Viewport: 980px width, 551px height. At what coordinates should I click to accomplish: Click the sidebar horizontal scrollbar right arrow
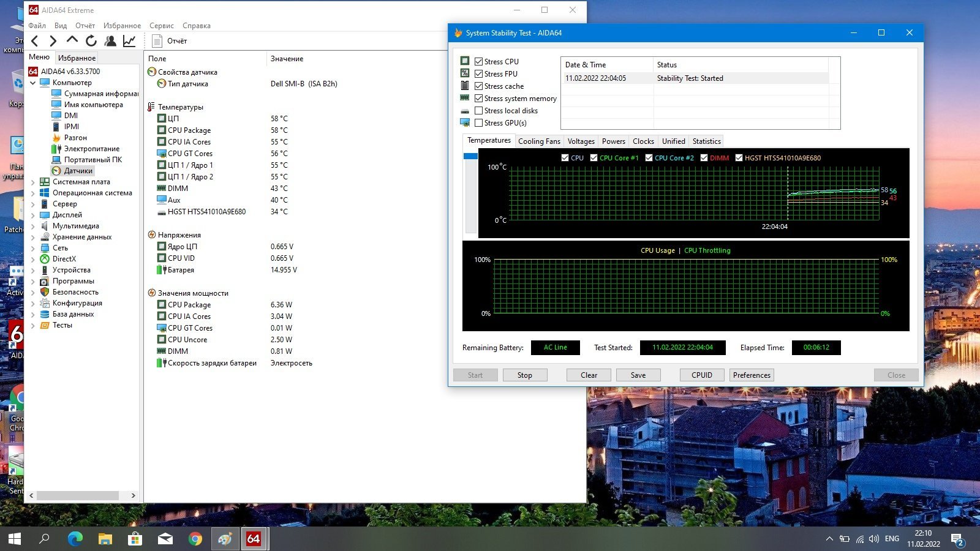134,495
